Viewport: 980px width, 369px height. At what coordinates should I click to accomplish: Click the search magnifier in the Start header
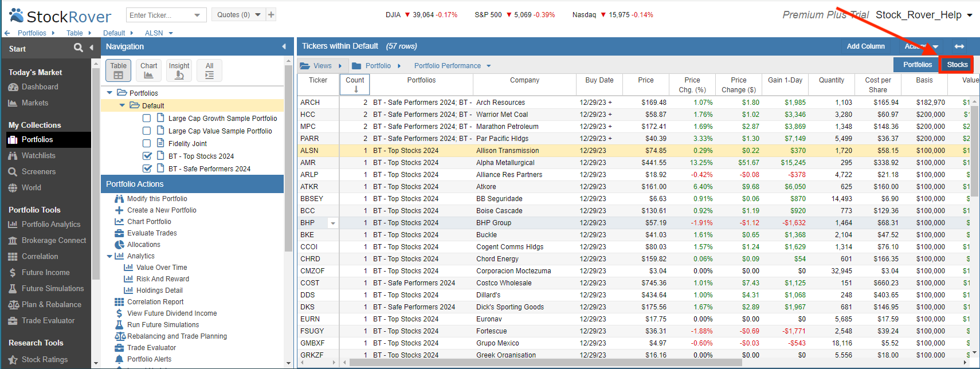[x=79, y=48]
